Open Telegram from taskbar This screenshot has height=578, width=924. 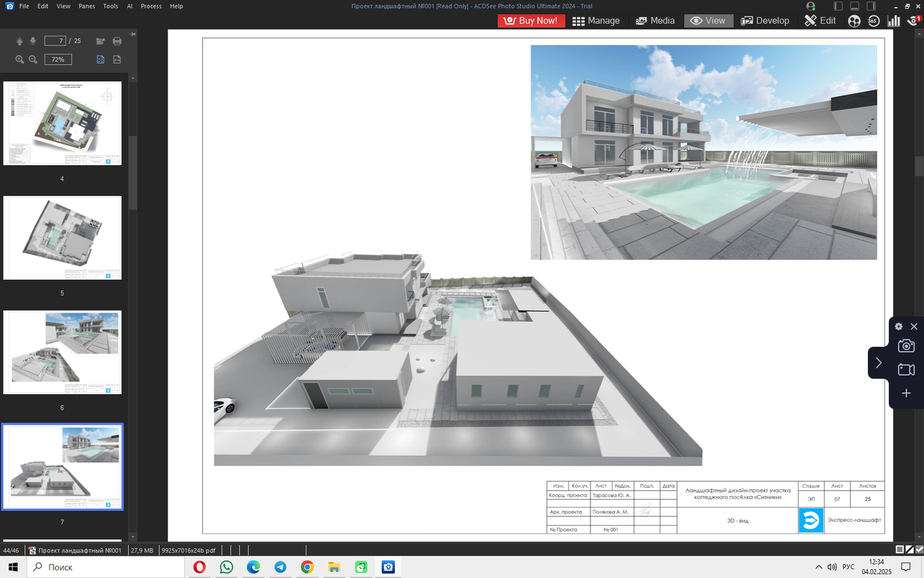(280, 567)
